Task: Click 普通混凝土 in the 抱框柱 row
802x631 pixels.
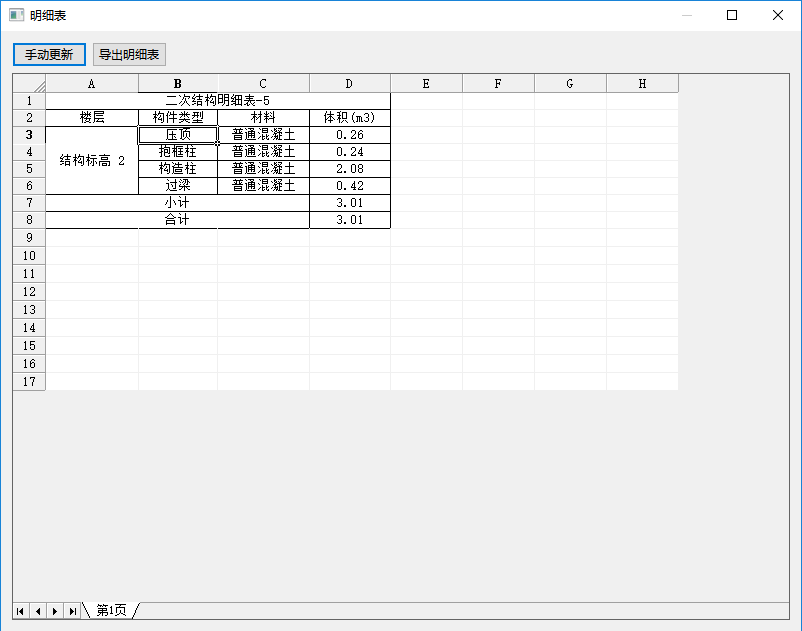Action: pyautogui.click(x=263, y=151)
